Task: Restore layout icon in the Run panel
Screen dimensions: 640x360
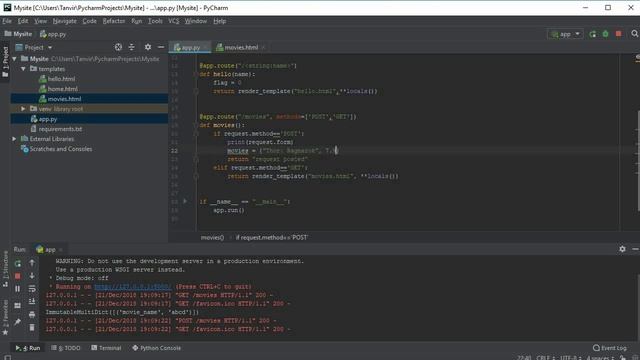Action: 18,305
